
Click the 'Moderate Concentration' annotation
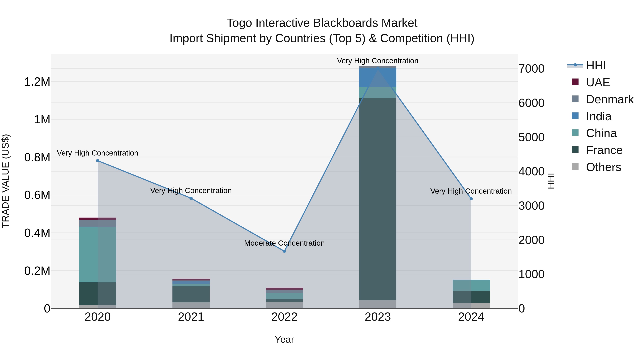(x=284, y=243)
